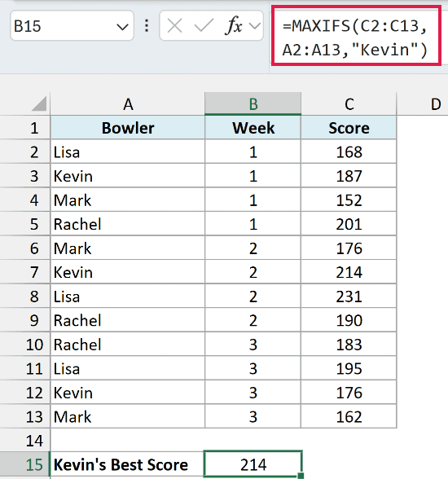Select Rachel cell in row 5
This screenshot has width=448, height=479.
click(128, 224)
